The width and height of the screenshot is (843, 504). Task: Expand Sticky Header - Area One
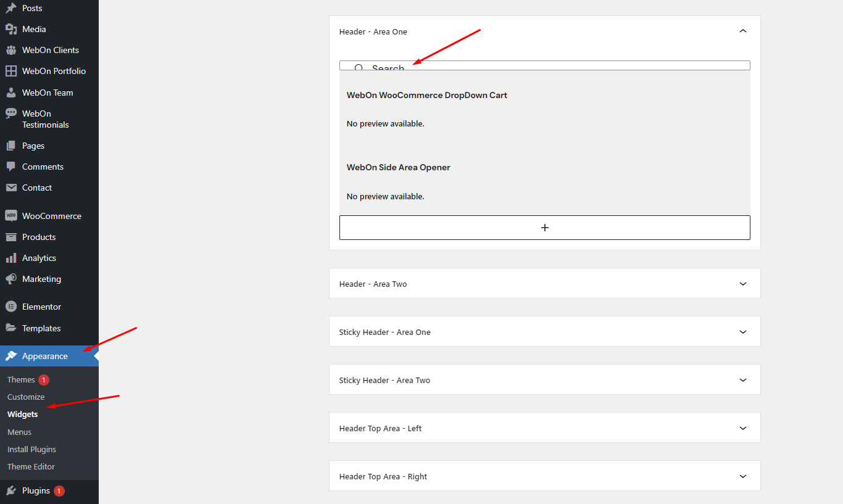click(743, 332)
